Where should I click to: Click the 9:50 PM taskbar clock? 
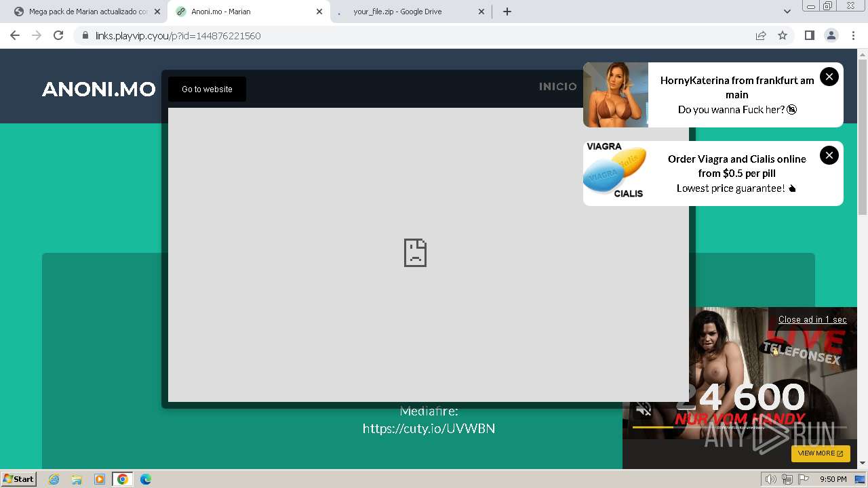point(833,479)
